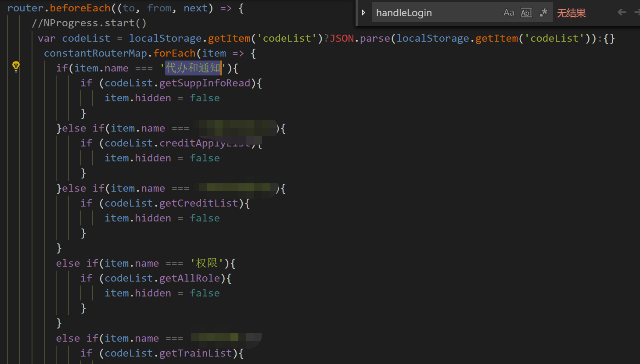Click the //NProgress.start() comment
640x364 pixels.
(89, 23)
